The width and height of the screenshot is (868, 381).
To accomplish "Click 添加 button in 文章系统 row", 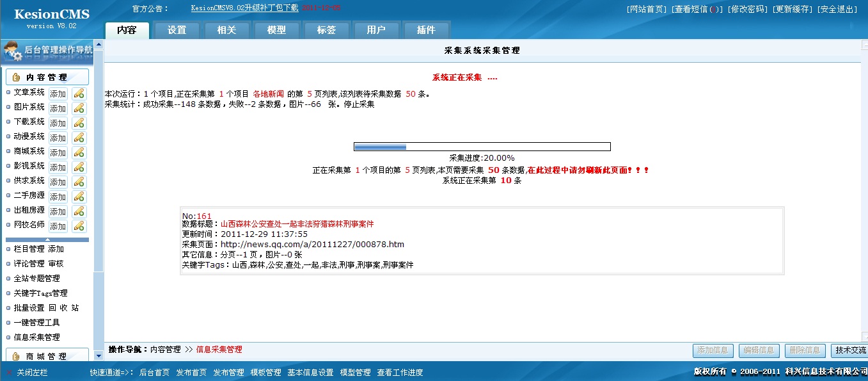I will coord(58,93).
